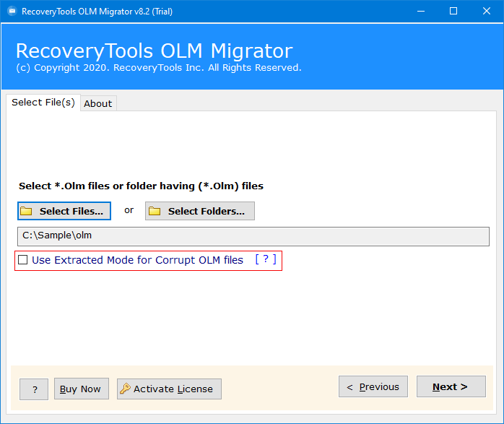Click the 'Use Extracted Mode for Corrupt OLM files' label
504x424 pixels.
click(x=137, y=260)
